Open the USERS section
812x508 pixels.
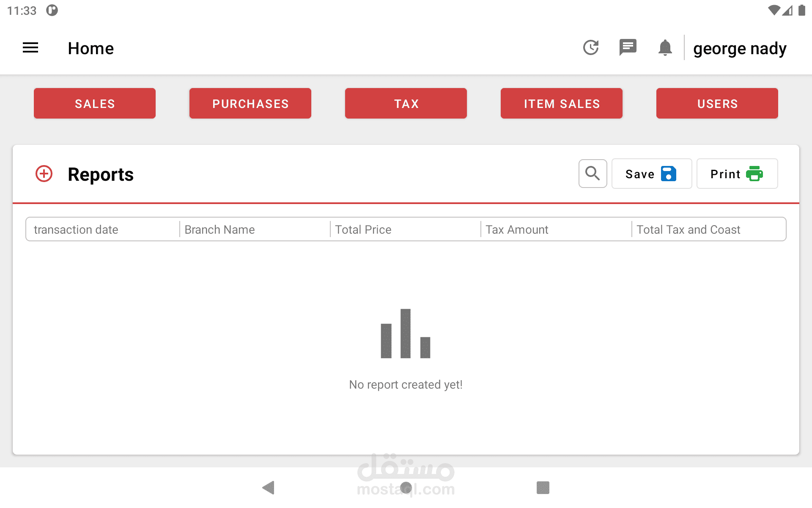[x=717, y=103]
